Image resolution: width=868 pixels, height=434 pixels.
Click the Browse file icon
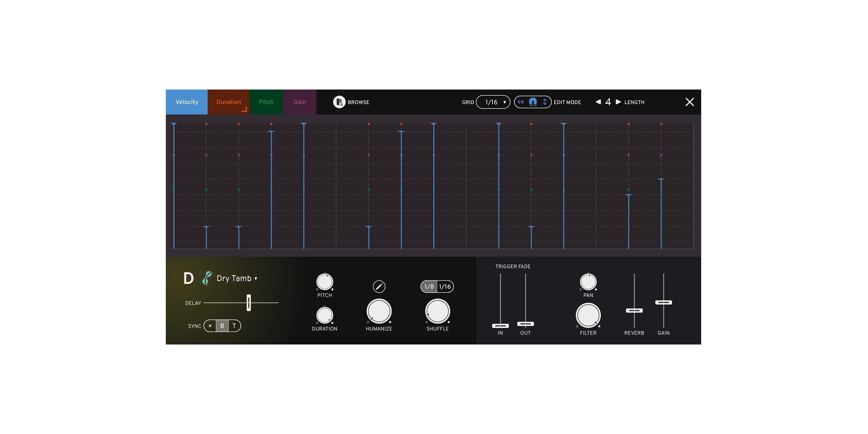coord(339,102)
